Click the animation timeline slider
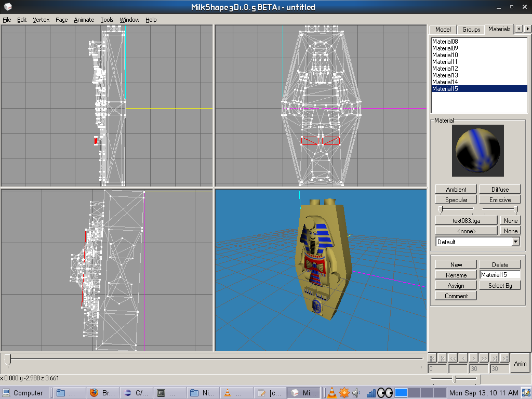This screenshot has width=532, height=399. 7,358
